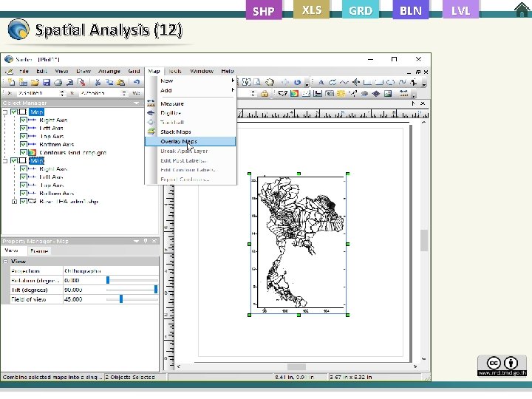Create a new plot document

tap(12, 83)
